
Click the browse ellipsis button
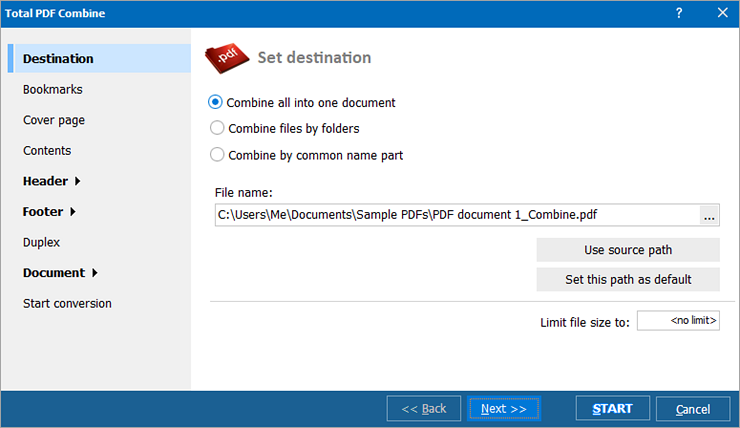[x=709, y=215]
